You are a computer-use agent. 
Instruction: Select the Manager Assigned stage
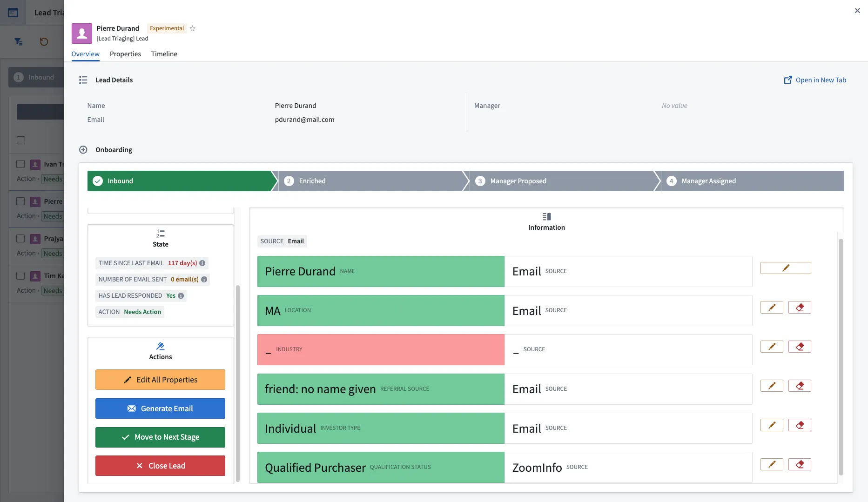pos(753,181)
